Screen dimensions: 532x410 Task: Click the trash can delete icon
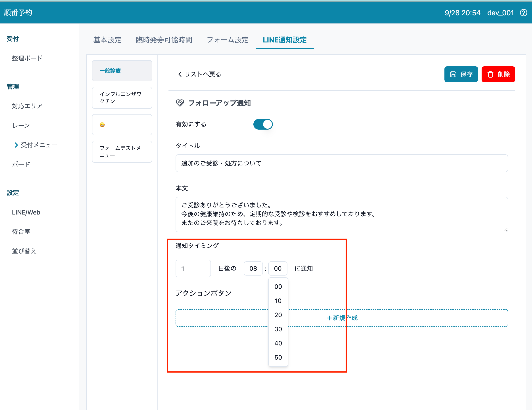tap(490, 74)
